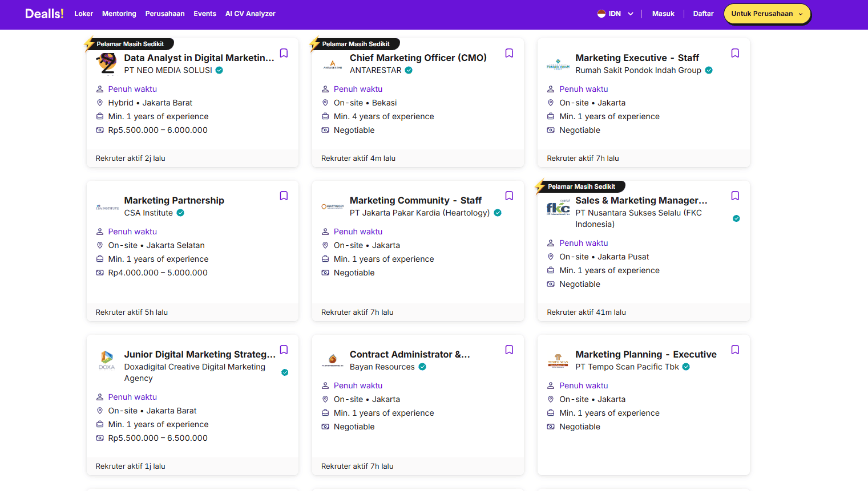Viewport: 868px width, 491px height.
Task: Click verified badge beside PT Nusantara Sukses Selalu
Action: pyautogui.click(x=736, y=218)
